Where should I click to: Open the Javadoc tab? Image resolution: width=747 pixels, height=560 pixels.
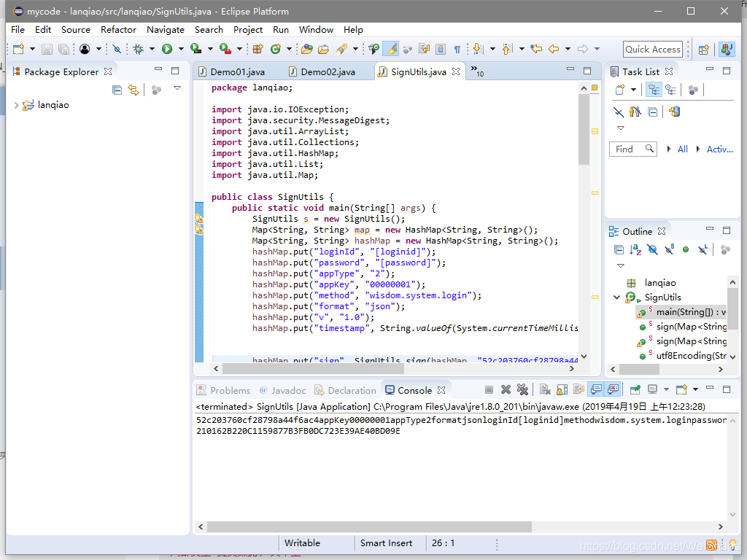pos(282,391)
